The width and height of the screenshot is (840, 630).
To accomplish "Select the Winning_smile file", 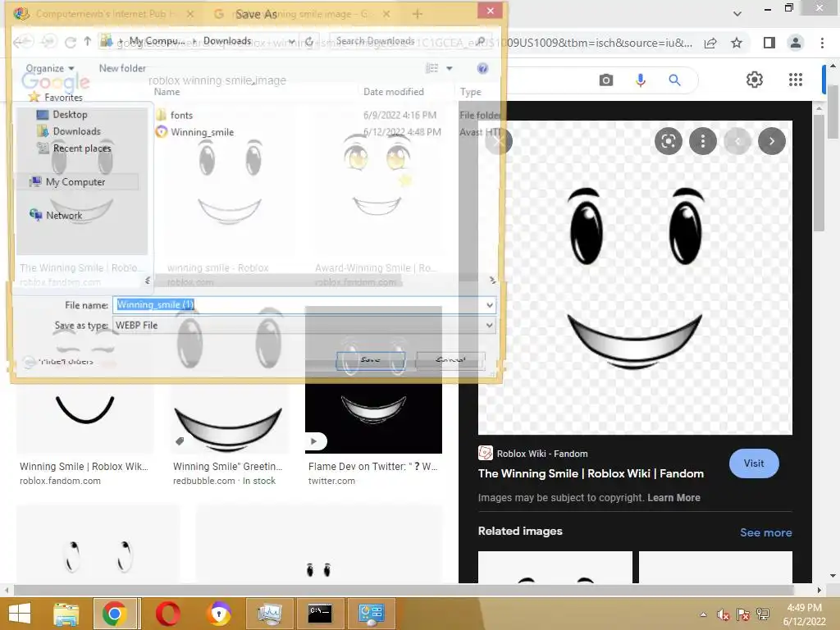I will 202,132.
